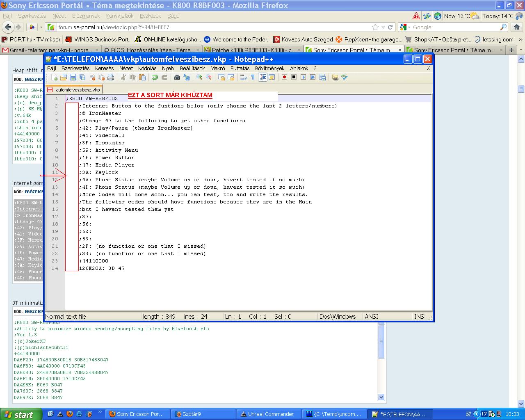
Task: Bookmark page with star icon in URL bar
Action: pyautogui.click(x=375, y=27)
